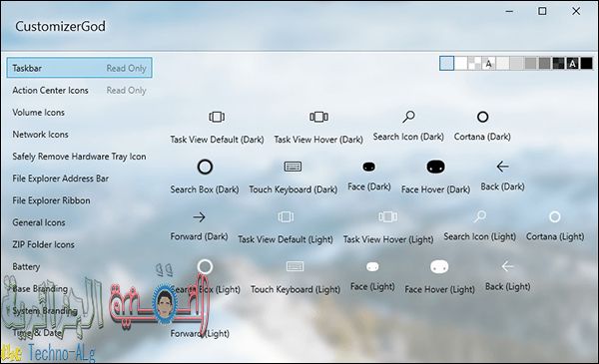Open the Action Center Icons category
The width and height of the screenshot is (599, 364).
(x=80, y=91)
